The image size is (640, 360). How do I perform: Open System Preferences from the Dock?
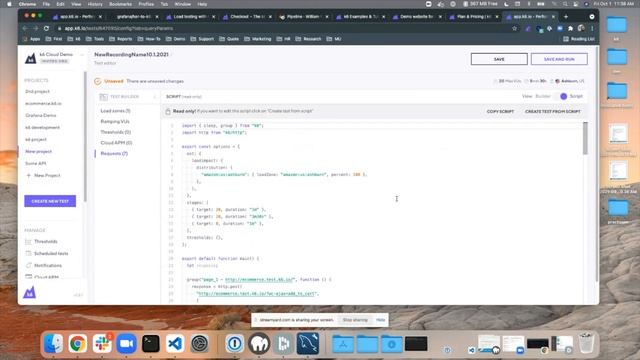point(199,343)
